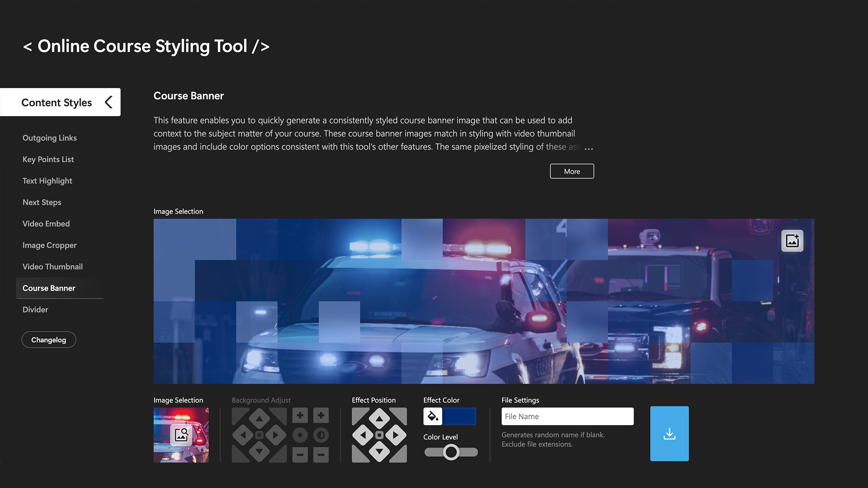Open image search on selection thumbnail

click(181, 435)
